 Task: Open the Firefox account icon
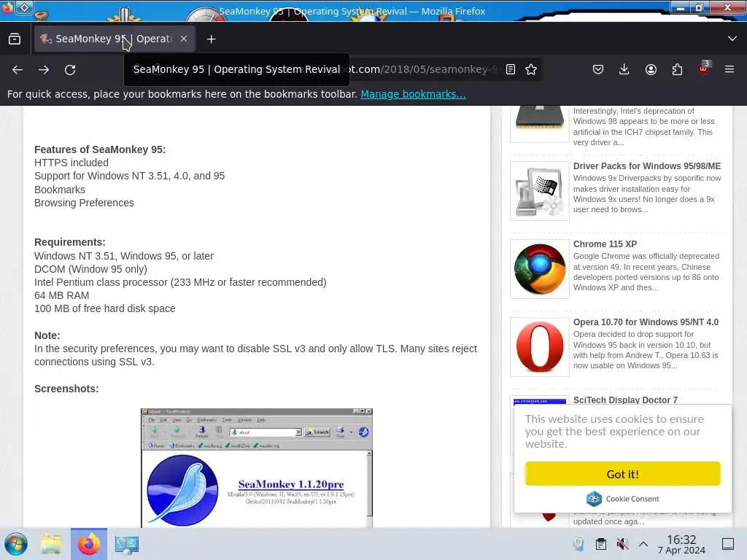[x=651, y=69]
